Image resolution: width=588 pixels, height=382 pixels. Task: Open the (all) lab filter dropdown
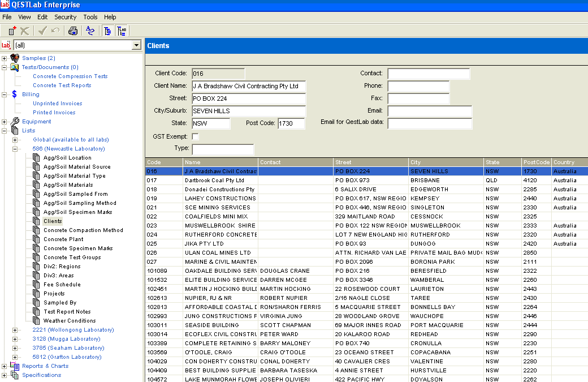136,45
